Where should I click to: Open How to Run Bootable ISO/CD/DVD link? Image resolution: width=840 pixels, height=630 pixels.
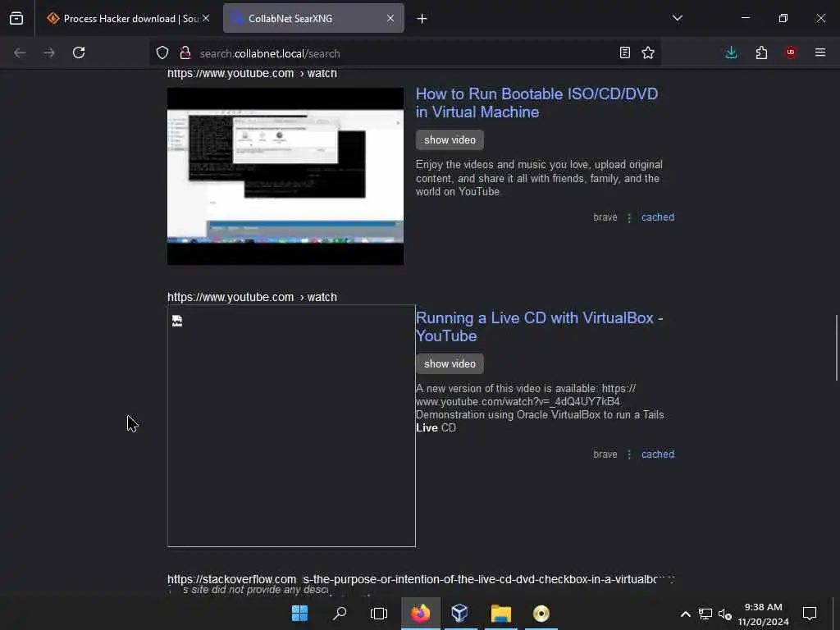pos(536,103)
